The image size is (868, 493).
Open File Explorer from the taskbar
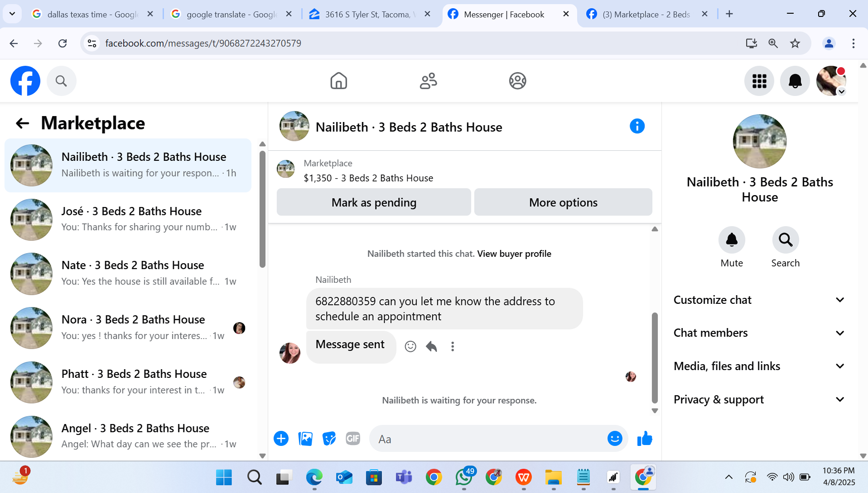coord(553,477)
